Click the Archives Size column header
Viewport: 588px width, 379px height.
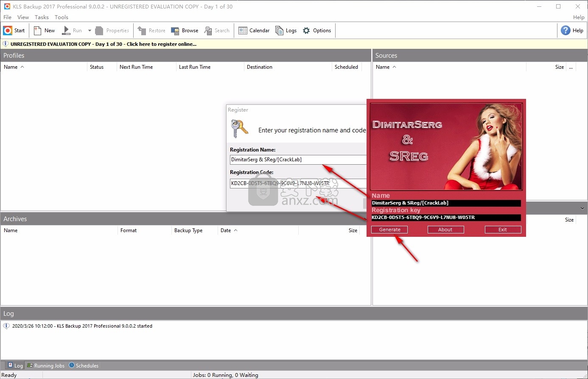click(329, 230)
